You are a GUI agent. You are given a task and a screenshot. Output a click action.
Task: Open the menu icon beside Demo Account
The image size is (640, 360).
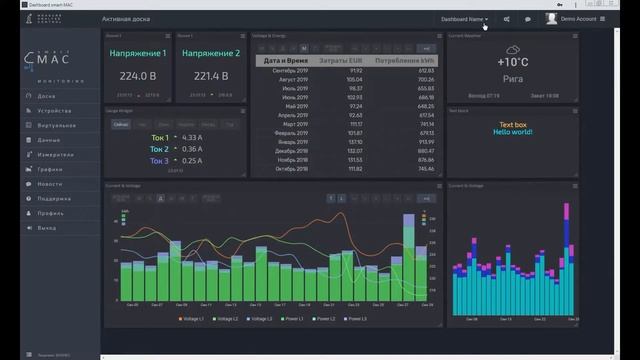(x=602, y=19)
